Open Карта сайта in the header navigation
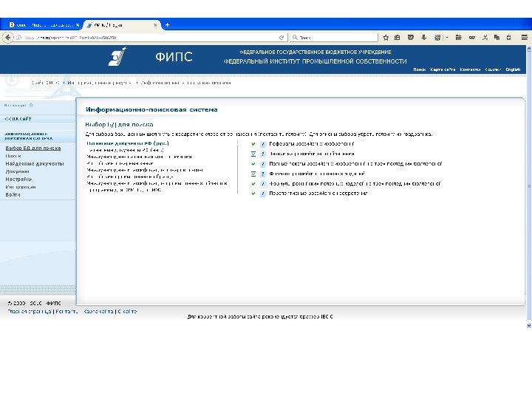 pyautogui.click(x=443, y=69)
